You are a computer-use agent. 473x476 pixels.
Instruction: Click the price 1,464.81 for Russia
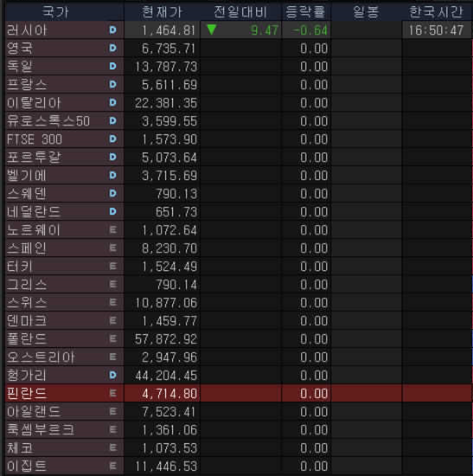[169, 30]
